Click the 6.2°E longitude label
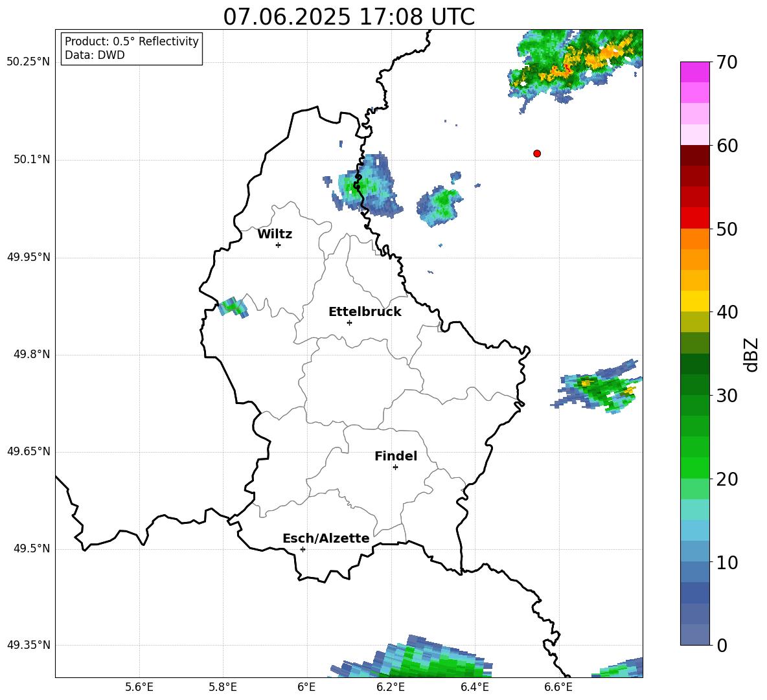Image resolution: width=767 pixels, height=700 pixels. click(x=391, y=687)
